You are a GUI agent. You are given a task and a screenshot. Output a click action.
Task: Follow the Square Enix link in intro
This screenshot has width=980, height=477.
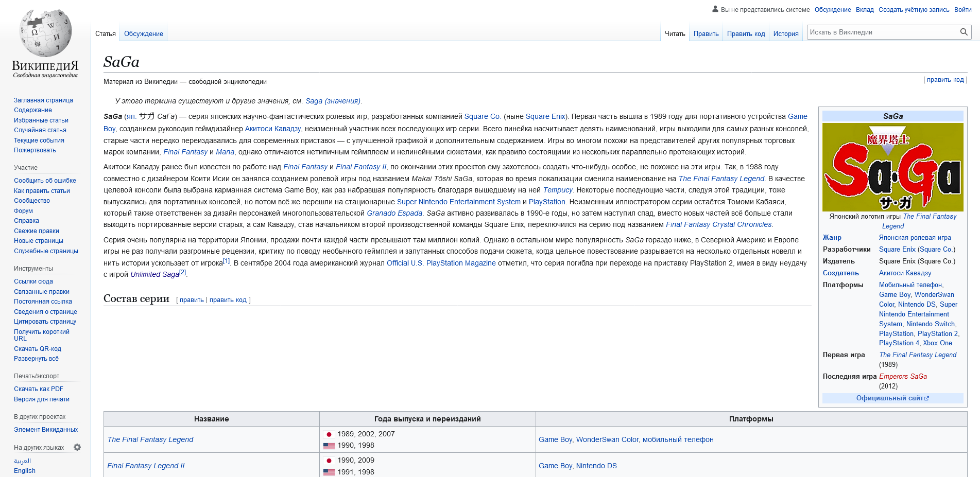pyautogui.click(x=545, y=116)
